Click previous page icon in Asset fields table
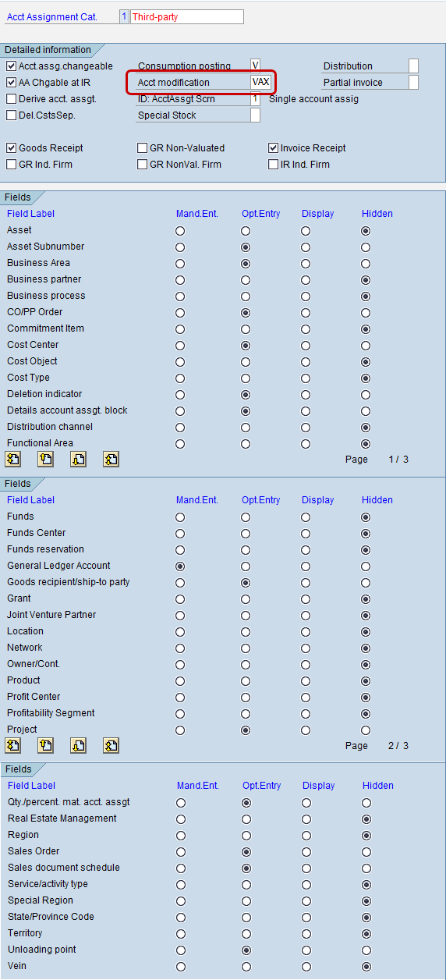Image resolution: width=446 pixels, height=980 pixels. click(45, 460)
